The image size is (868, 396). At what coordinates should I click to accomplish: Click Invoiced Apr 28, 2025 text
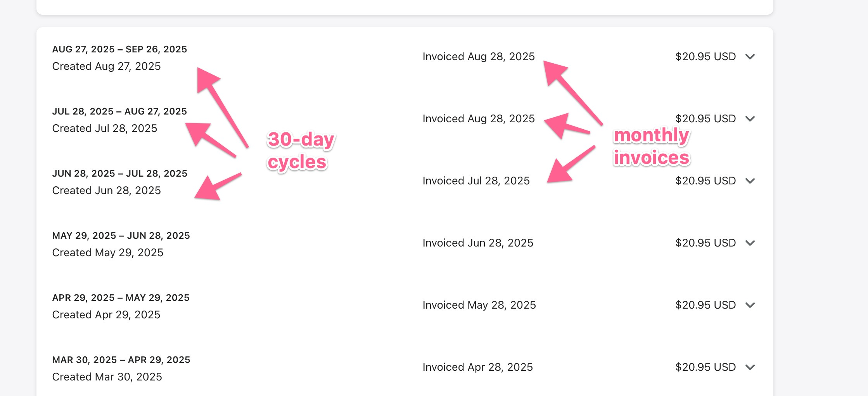click(x=477, y=367)
